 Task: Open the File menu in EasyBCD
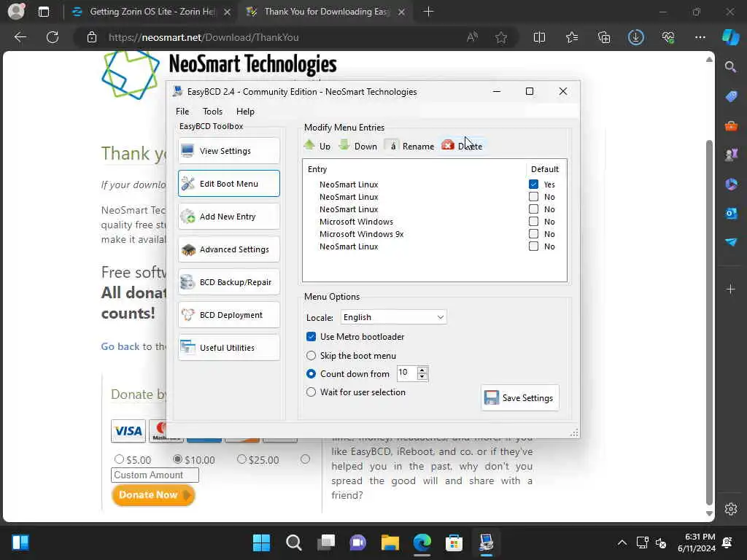[x=182, y=112]
